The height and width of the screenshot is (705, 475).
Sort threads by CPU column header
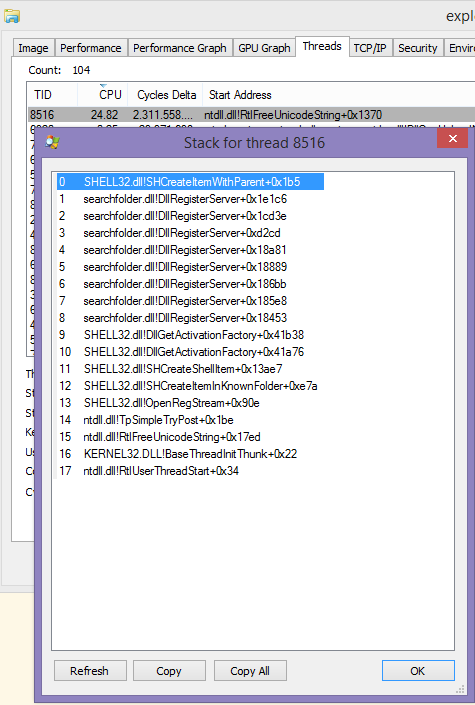103,95
